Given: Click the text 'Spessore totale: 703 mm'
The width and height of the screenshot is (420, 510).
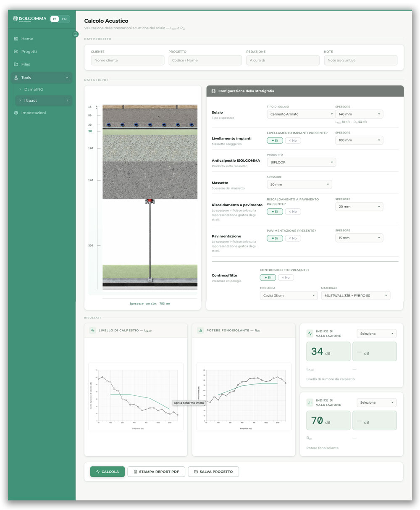Looking at the screenshot, I should tap(150, 303).
